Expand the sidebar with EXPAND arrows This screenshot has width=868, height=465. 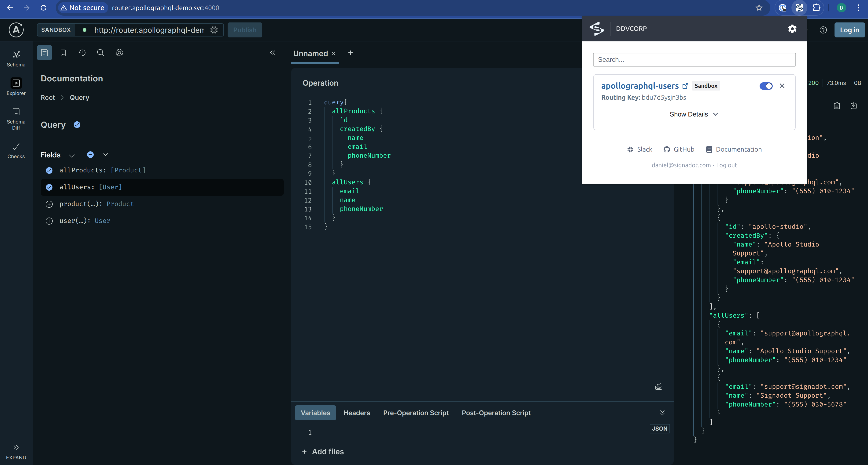(x=16, y=451)
